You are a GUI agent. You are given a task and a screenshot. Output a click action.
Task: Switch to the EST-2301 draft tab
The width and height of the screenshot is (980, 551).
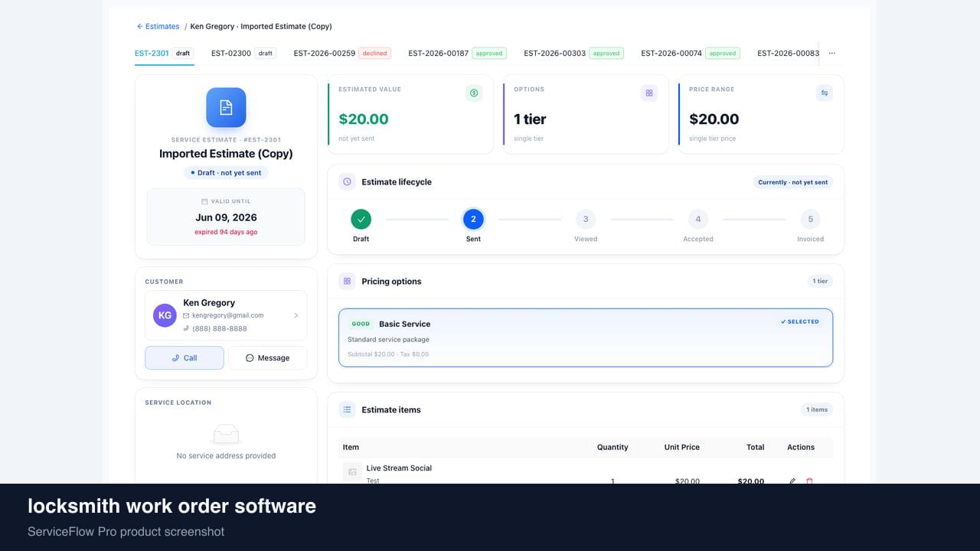click(164, 54)
